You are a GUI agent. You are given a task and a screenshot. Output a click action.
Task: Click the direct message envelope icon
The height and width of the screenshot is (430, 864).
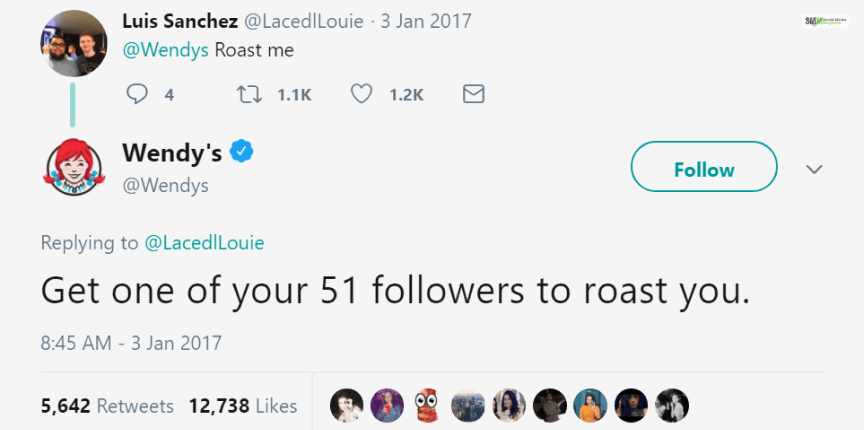pos(474,94)
